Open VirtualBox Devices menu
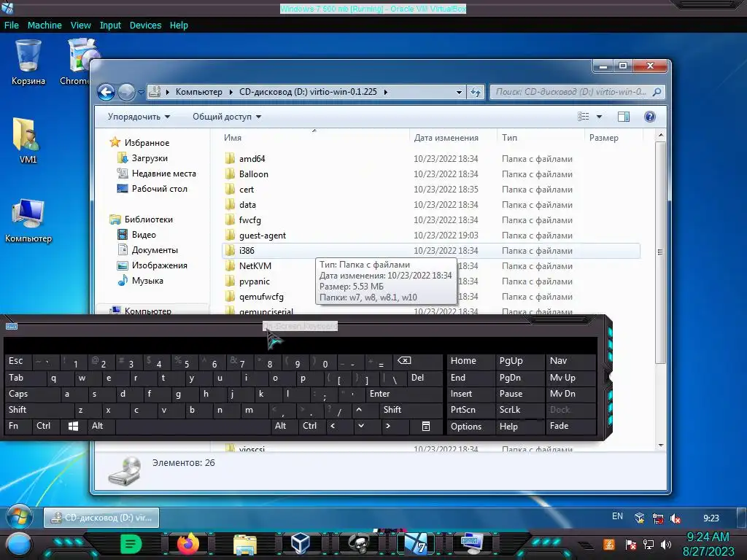Screen dimensions: 747x560 (x=145, y=26)
